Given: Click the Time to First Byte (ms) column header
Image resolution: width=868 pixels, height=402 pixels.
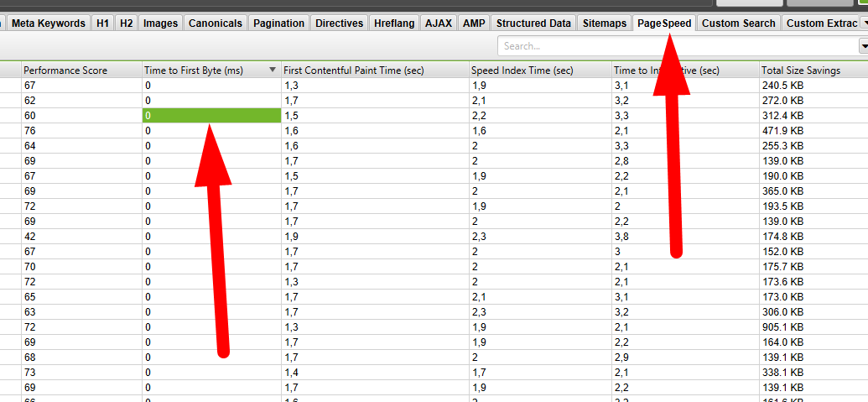Looking at the screenshot, I should coord(211,70).
